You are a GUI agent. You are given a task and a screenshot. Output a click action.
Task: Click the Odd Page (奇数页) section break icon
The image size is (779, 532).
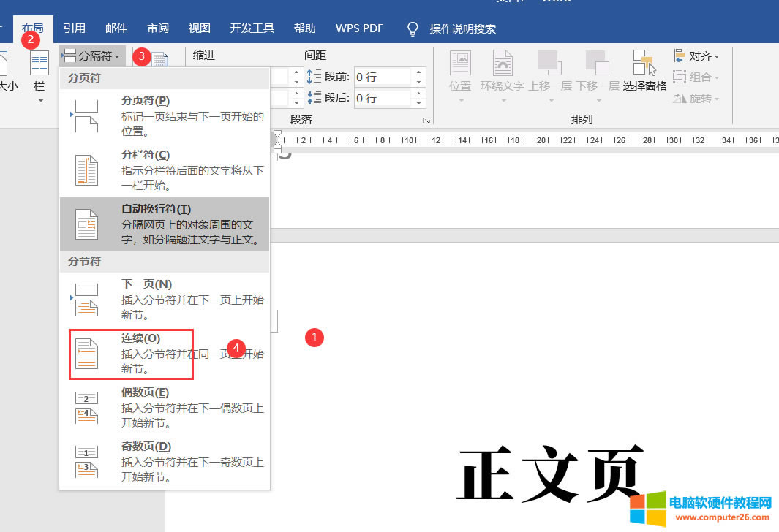(x=87, y=462)
